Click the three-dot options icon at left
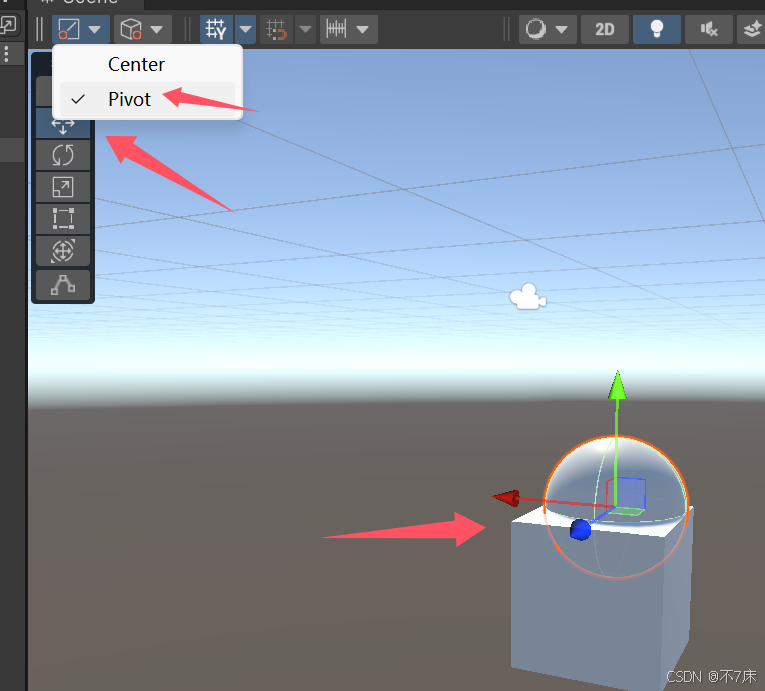This screenshot has height=691, width=765. pyautogui.click(x=6, y=54)
